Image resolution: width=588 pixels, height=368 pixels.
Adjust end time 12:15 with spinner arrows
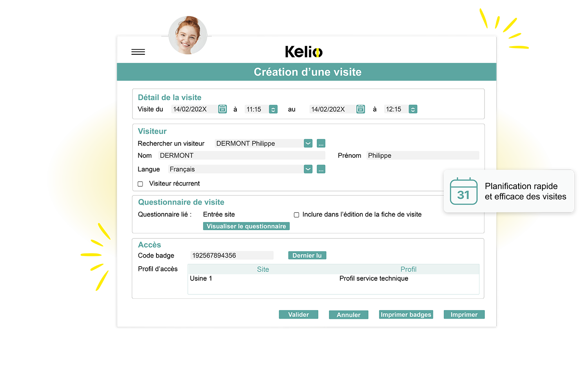[x=413, y=109]
